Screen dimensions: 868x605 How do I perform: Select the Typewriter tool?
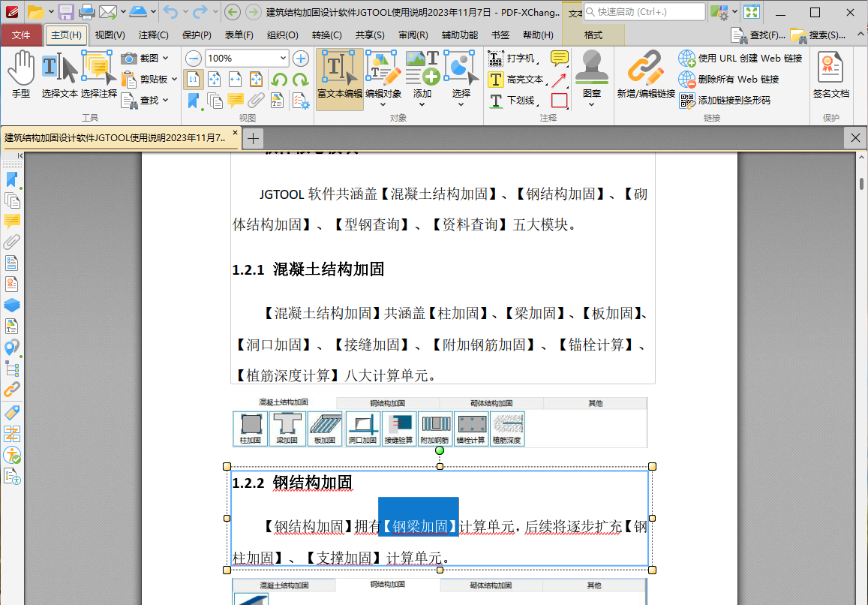click(513, 59)
